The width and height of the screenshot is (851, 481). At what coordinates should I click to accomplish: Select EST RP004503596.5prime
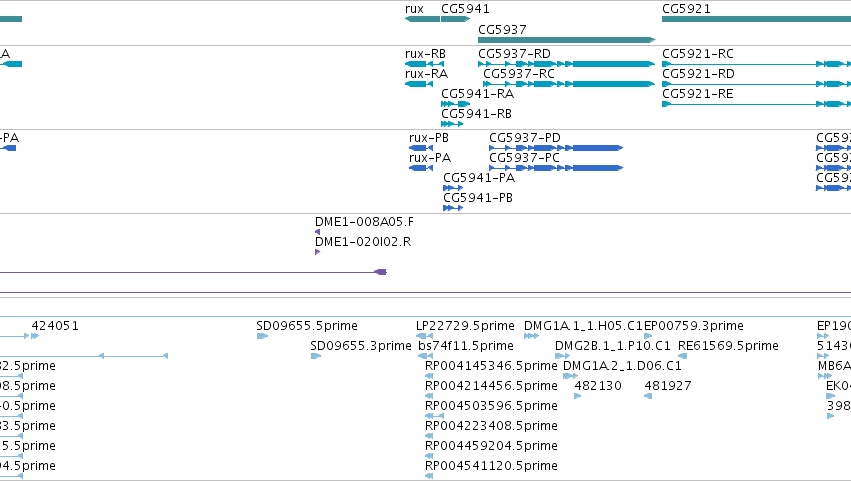[x=491, y=406]
